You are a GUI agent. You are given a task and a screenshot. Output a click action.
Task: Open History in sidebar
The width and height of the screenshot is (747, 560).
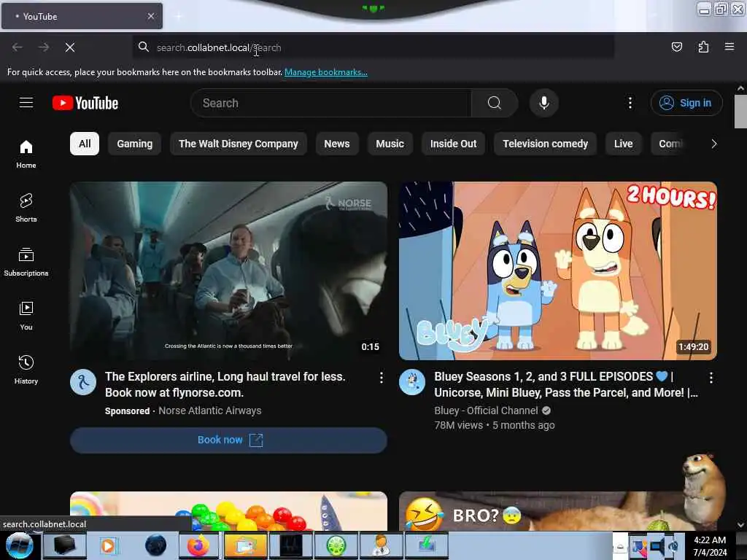click(x=26, y=370)
